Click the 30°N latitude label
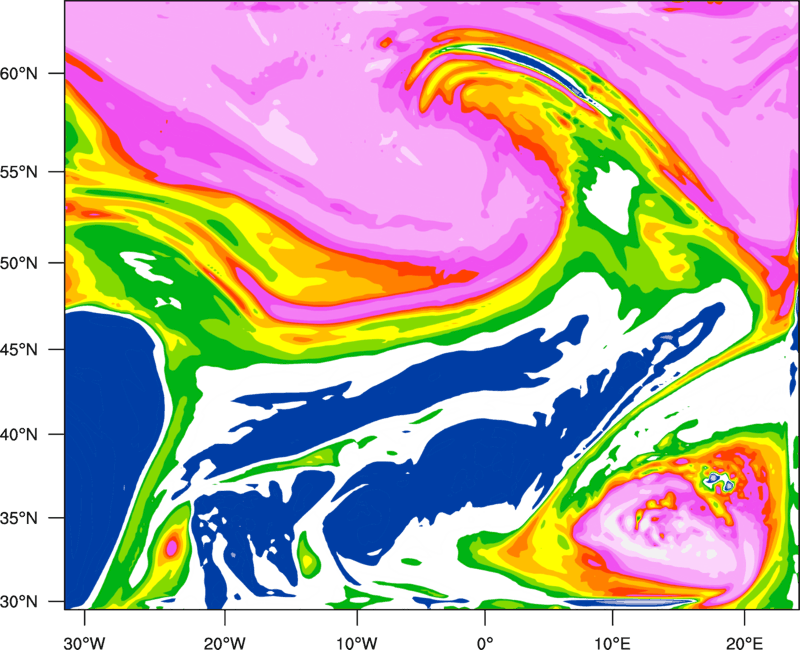Image resolution: width=800 pixels, height=650 pixels. (19, 602)
